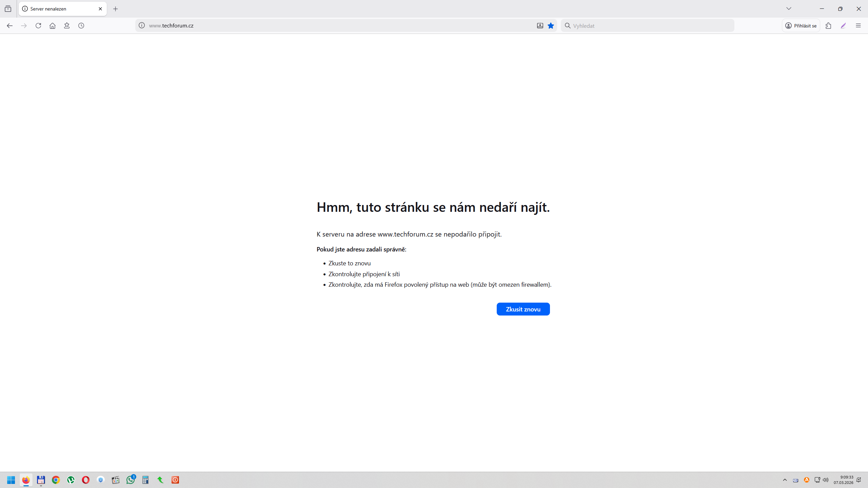Click the Zkusit znovu button
Screen dimensions: 868x488
523,309
